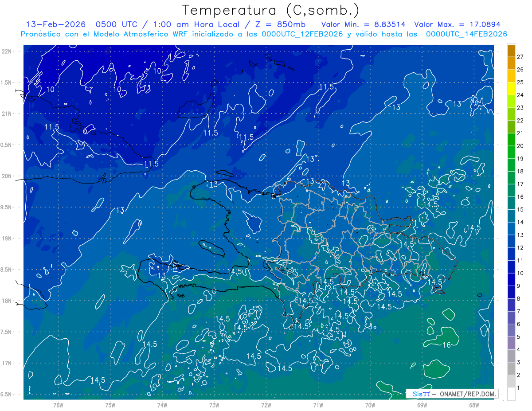532x411 pixels.
Task: Click the '18N' latitude axis label
Action: pos(7,301)
